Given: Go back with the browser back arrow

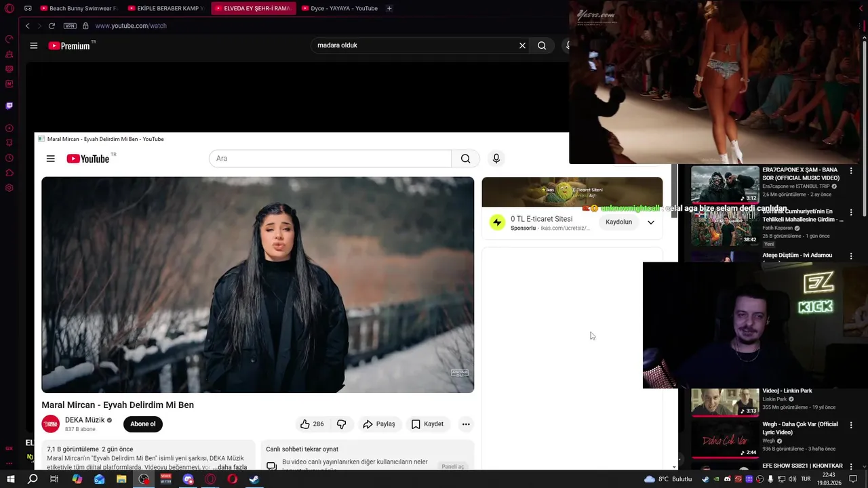Looking at the screenshot, I should 27,26.
